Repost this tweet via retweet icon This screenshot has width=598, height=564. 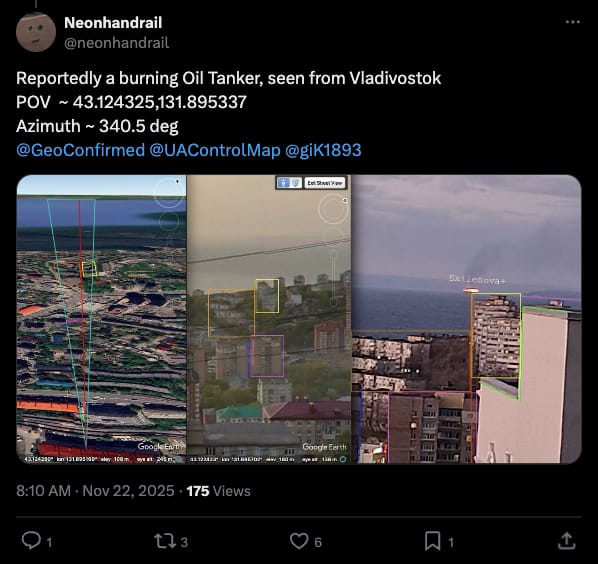coord(165,541)
